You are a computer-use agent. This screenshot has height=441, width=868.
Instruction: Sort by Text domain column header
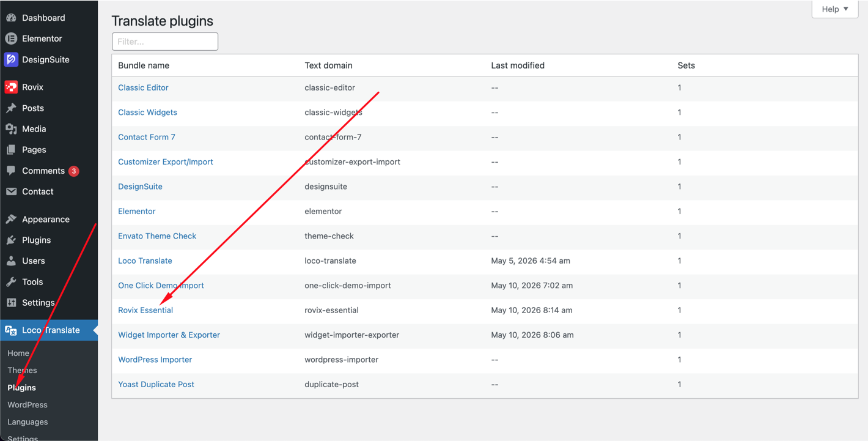coord(328,65)
